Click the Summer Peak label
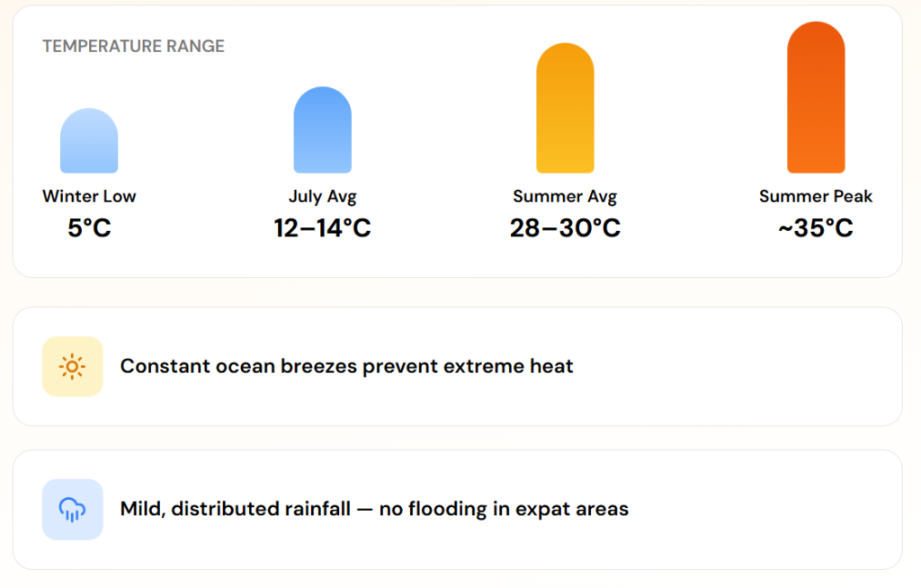This screenshot has height=588, width=921. [x=816, y=196]
